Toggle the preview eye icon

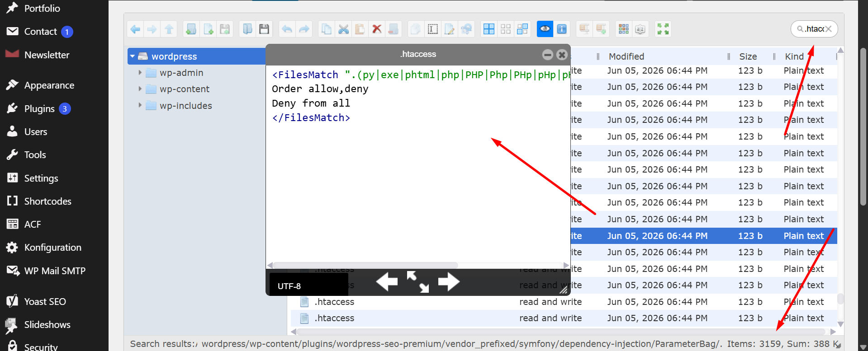coord(545,29)
